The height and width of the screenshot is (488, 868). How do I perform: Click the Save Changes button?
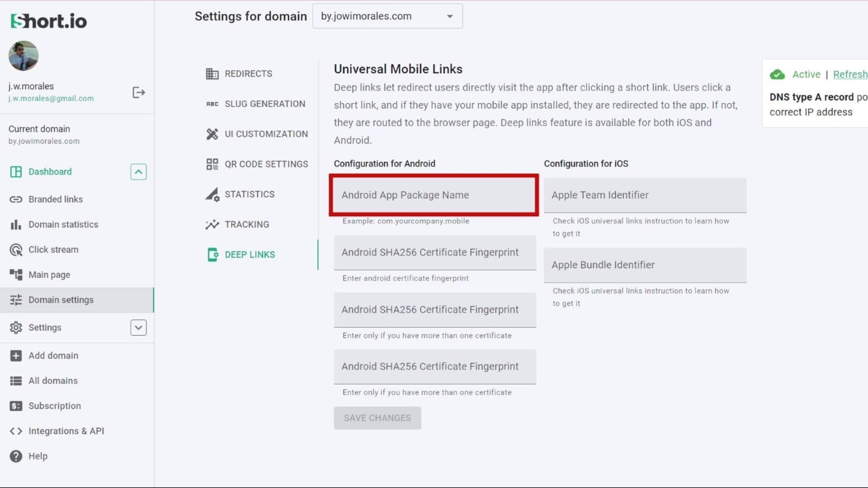[378, 418]
